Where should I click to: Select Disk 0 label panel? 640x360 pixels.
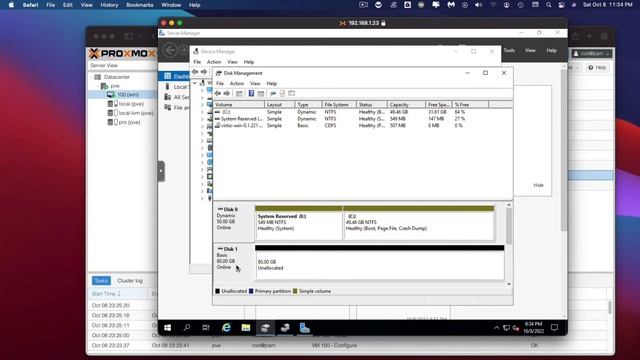click(x=234, y=222)
